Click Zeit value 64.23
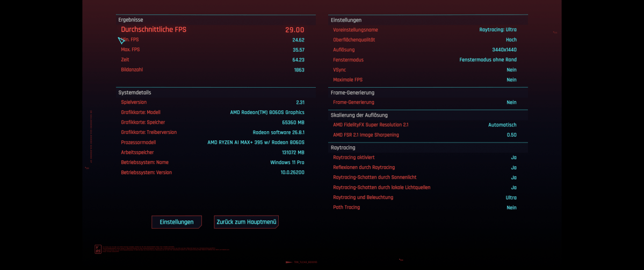This screenshot has height=270, width=644. click(x=298, y=60)
